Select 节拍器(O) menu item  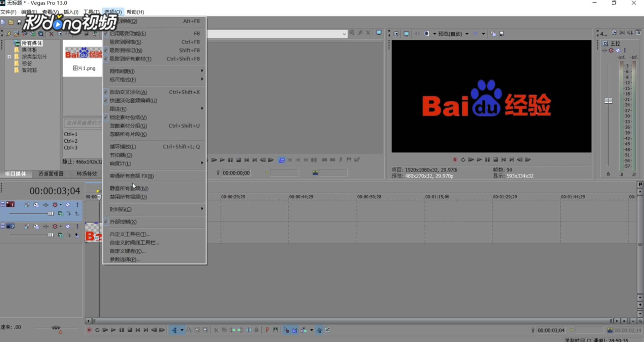[155, 155]
